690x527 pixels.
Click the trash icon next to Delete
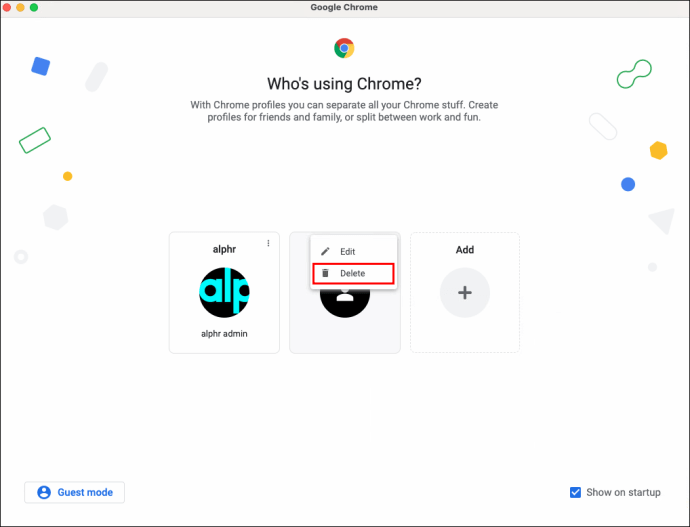pyautogui.click(x=325, y=273)
